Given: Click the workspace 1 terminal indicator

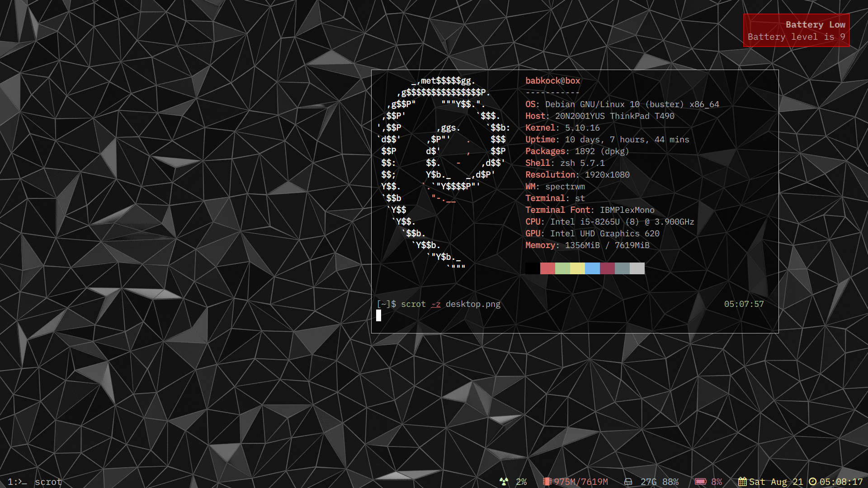Looking at the screenshot, I should point(17,482).
